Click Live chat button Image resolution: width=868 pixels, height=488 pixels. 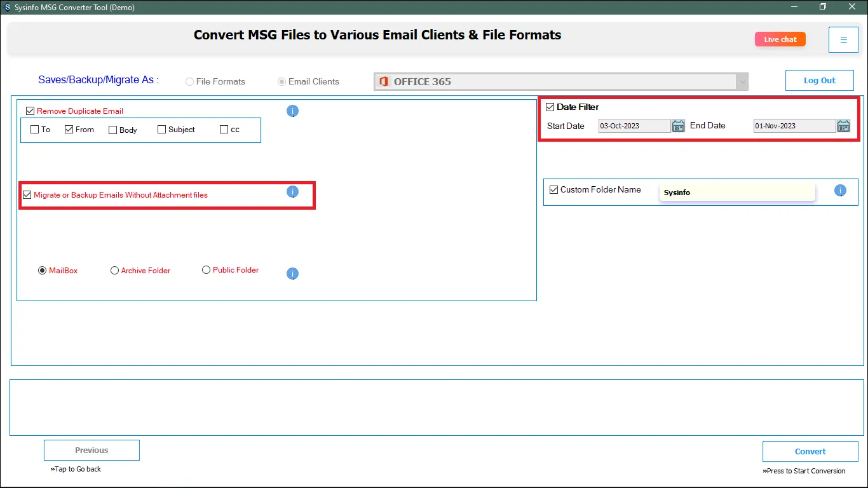(x=780, y=39)
